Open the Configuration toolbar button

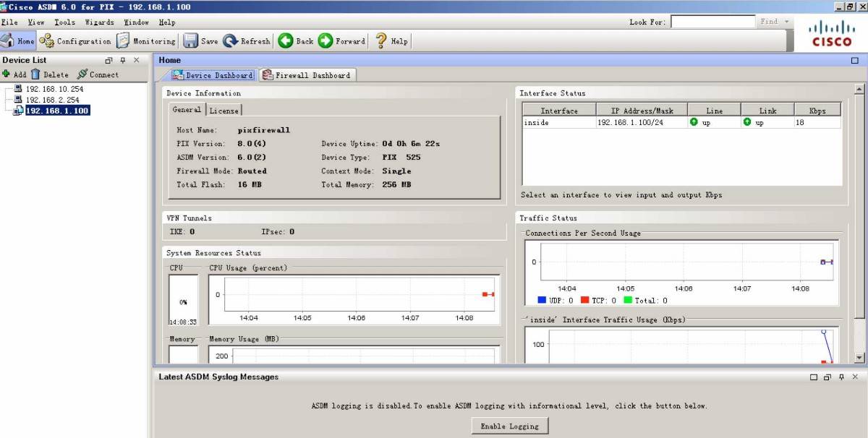[x=75, y=41]
